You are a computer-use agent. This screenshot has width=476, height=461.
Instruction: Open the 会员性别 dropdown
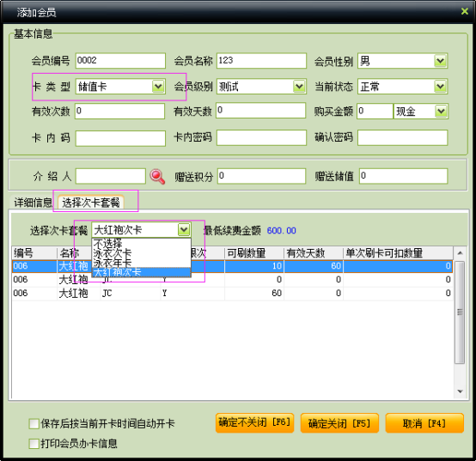click(x=440, y=61)
